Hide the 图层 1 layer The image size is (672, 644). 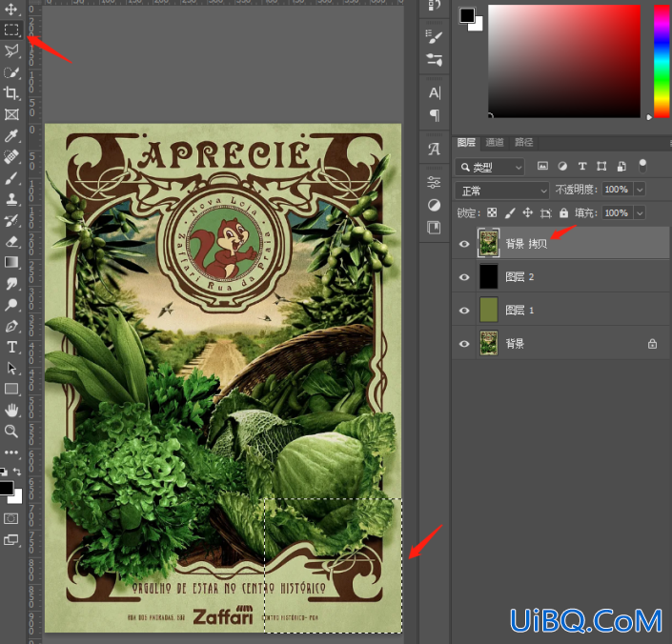point(464,311)
